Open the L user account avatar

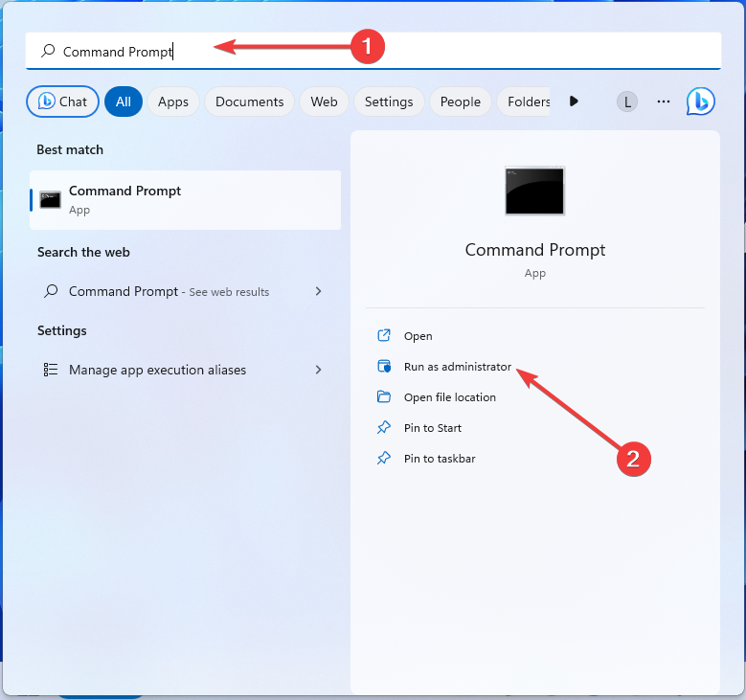(627, 102)
